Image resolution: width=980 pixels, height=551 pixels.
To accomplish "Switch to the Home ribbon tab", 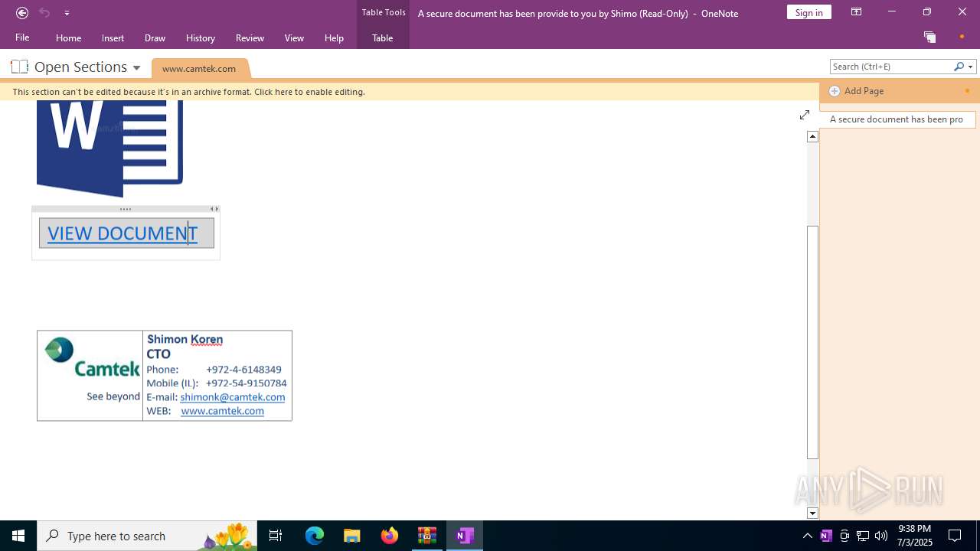I will (x=68, y=37).
